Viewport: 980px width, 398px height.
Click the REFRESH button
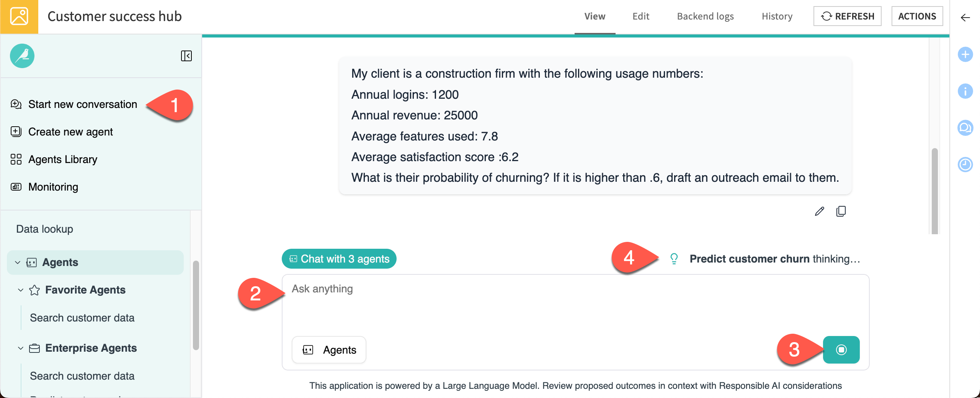(847, 16)
